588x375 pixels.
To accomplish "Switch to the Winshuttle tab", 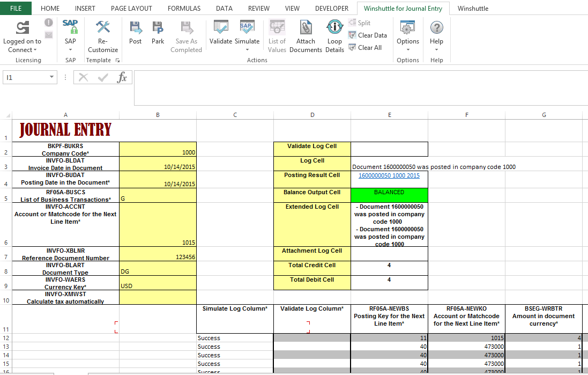I will pyautogui.click(x=473, y=8).
